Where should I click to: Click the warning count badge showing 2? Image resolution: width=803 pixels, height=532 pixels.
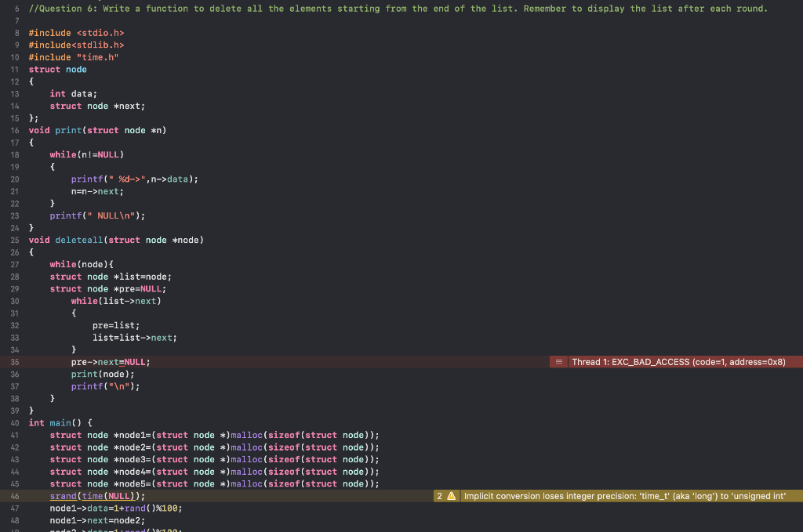(x=438, y=496)
